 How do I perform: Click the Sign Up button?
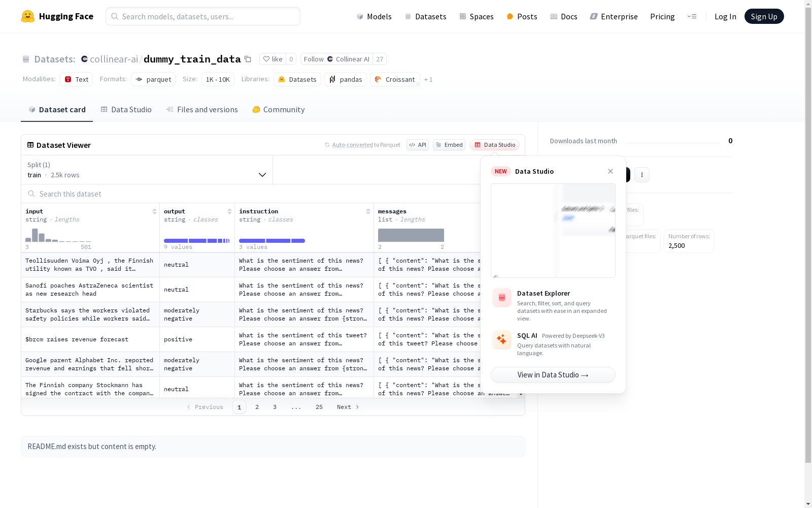(x=764, y=16)
